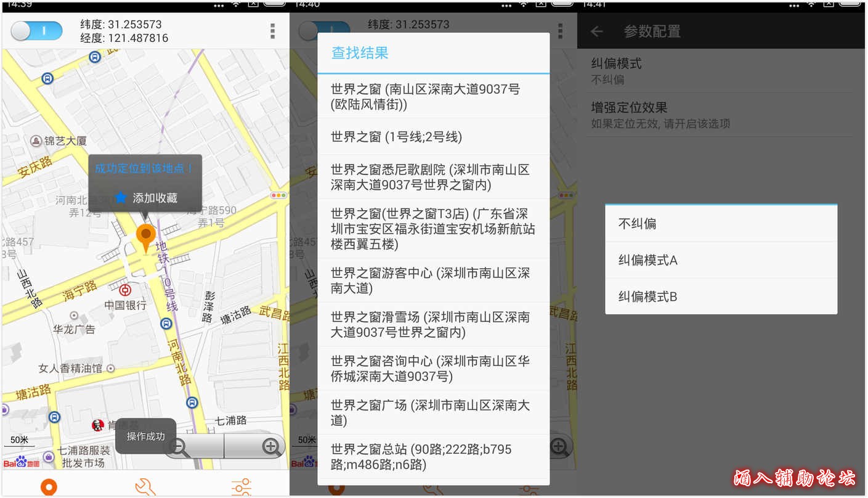Click the 添加收藏 star icon
Screen dimensions: 868x498
pos(121,198)
